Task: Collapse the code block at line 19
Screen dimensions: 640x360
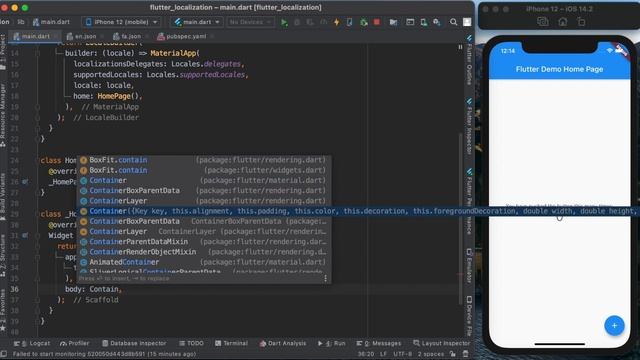Action: coord(37,107)
